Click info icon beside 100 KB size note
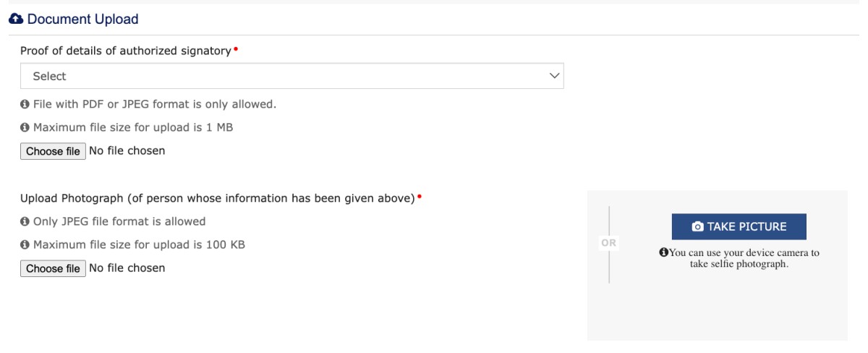The image size is (868, 353). (x=25, y=244)
